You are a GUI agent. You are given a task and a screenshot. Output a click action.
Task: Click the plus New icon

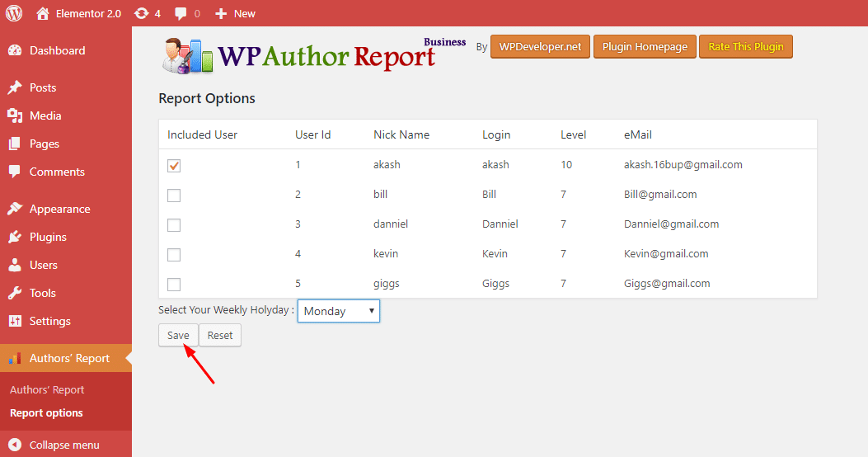pos(221,13)
